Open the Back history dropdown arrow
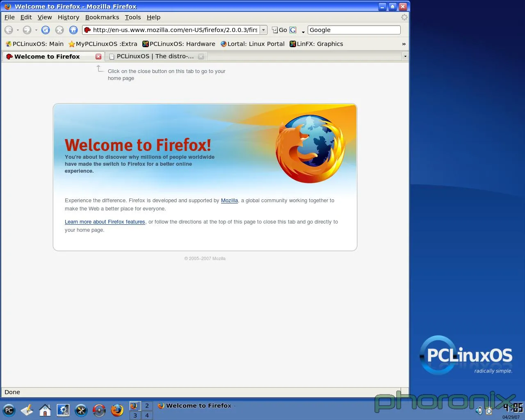525x420 pixels. click(18, 30)
